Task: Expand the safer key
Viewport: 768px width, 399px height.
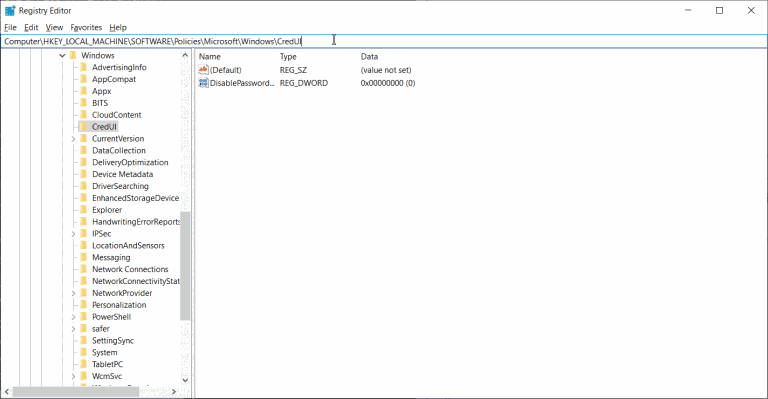Action: tap(73, 329)
